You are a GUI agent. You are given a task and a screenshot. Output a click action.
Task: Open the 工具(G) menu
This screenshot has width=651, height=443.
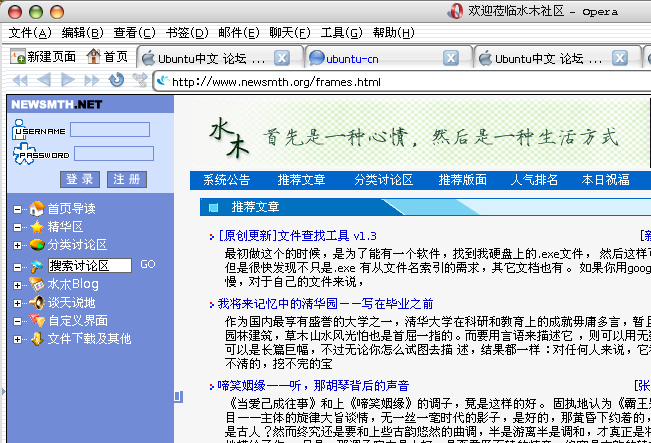[x=341, y=32]
